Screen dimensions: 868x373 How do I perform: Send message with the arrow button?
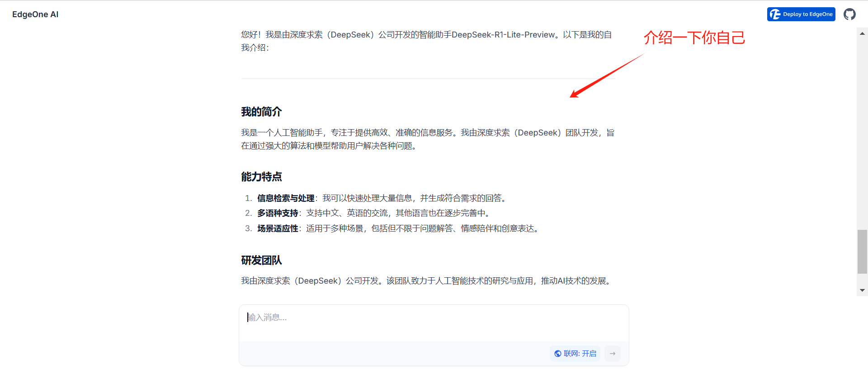613,354
